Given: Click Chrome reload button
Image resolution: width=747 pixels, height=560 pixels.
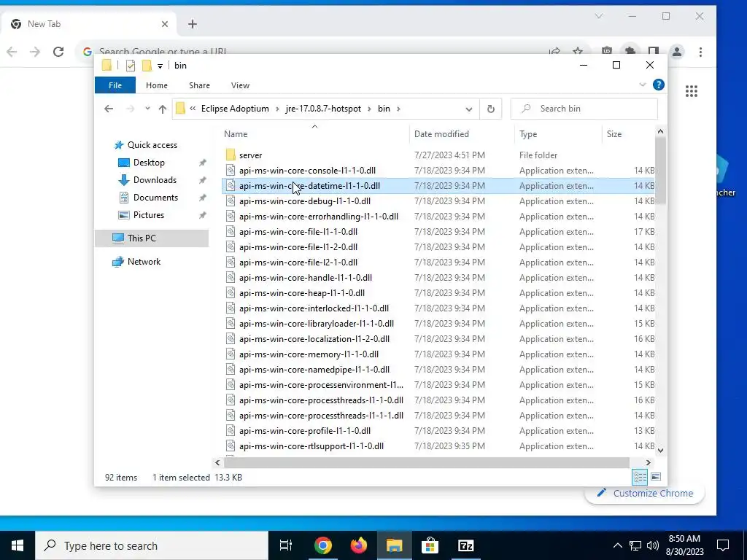Looking at the screenshot, I should (x=58, y=52).
